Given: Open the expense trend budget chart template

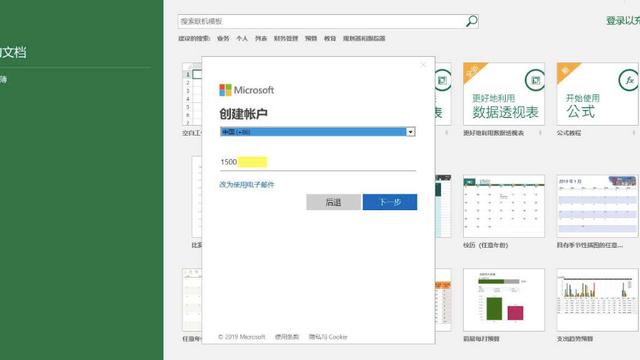Looking at the screenshot, I should tap(597, 300).
